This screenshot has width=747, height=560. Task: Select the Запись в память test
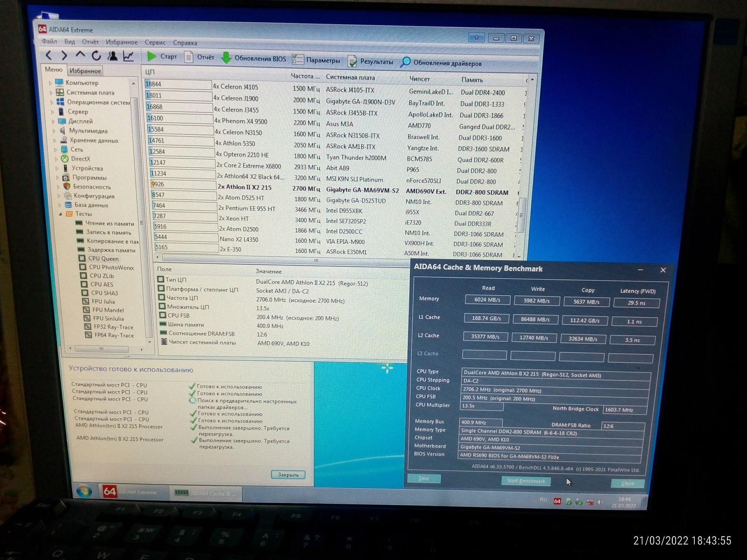tap(104, 232)
